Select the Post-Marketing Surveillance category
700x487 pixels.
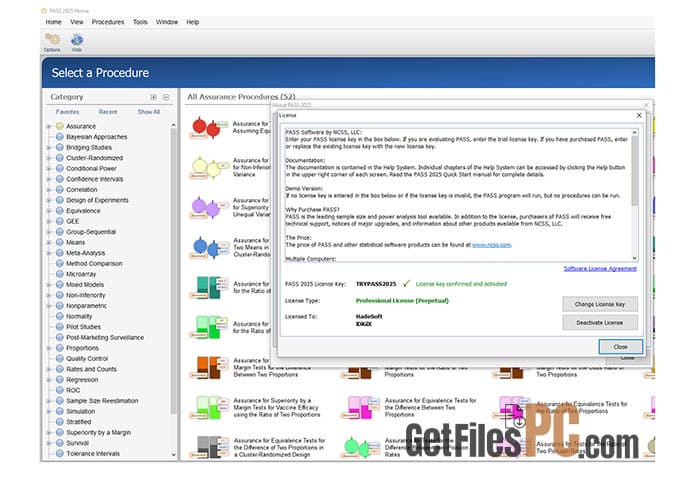105,337
